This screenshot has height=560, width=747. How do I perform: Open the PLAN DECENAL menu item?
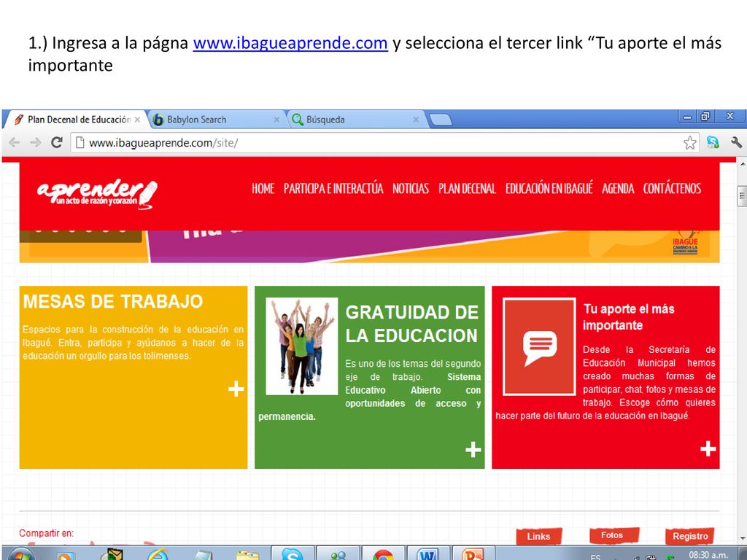(467, 189)
